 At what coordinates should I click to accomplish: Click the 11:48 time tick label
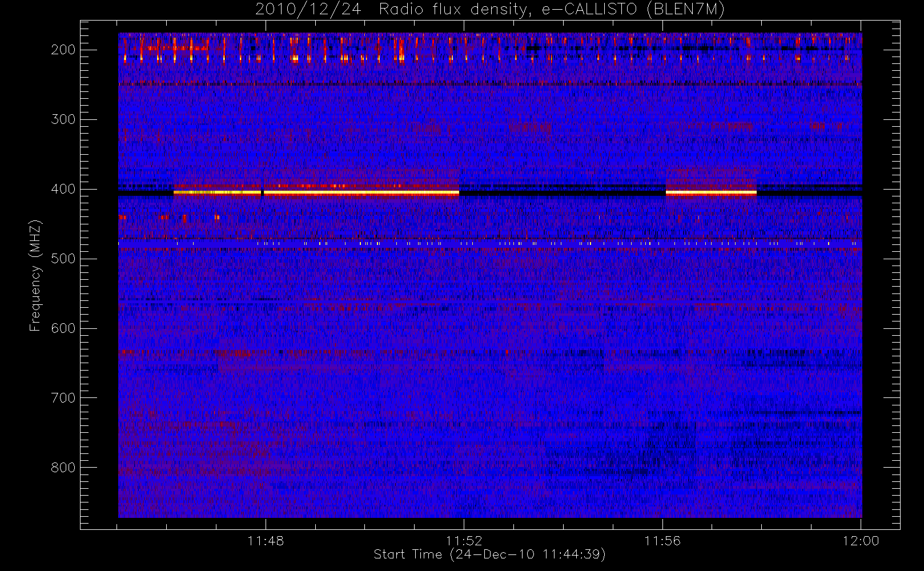click(x=266, y=541)
